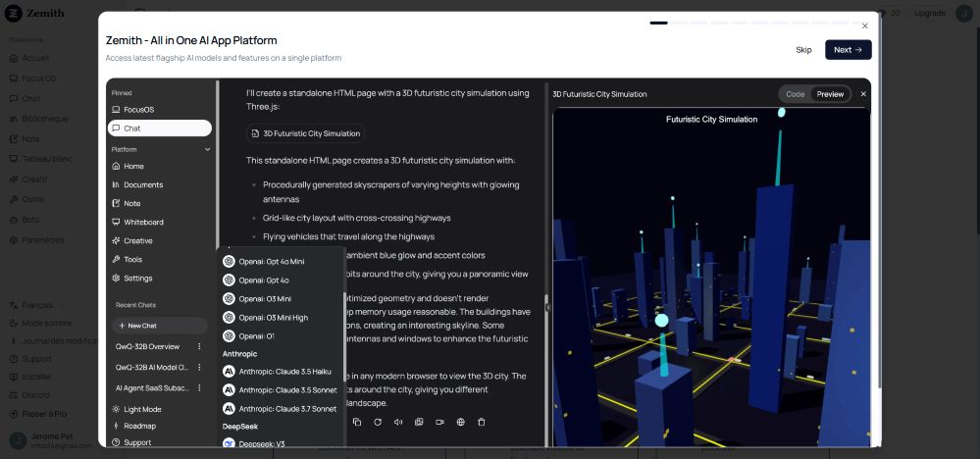
Task: Click the Next button in the tour dialog
Action: pos(848,50)
